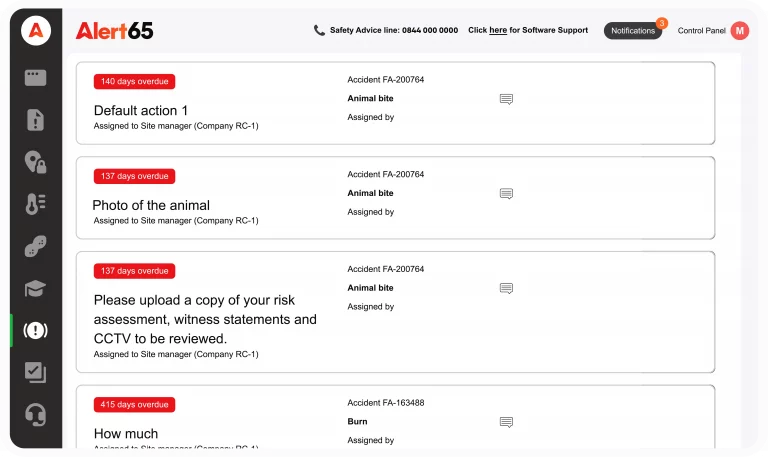
Task: Open the 'Please upload a copy' action card
Action: pyautogui.click(x=205, y=319)
